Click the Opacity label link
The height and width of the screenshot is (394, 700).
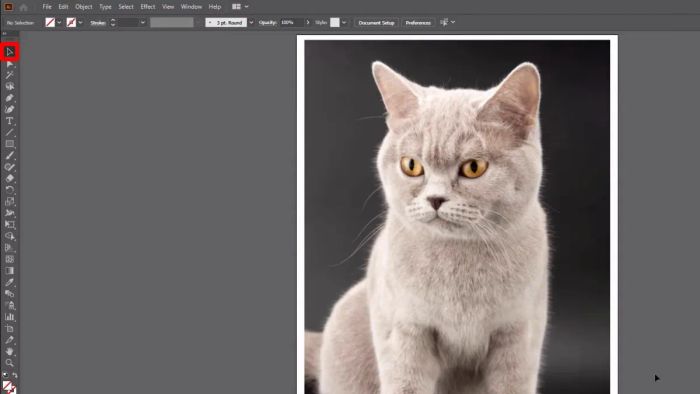(x=267, y=22)
